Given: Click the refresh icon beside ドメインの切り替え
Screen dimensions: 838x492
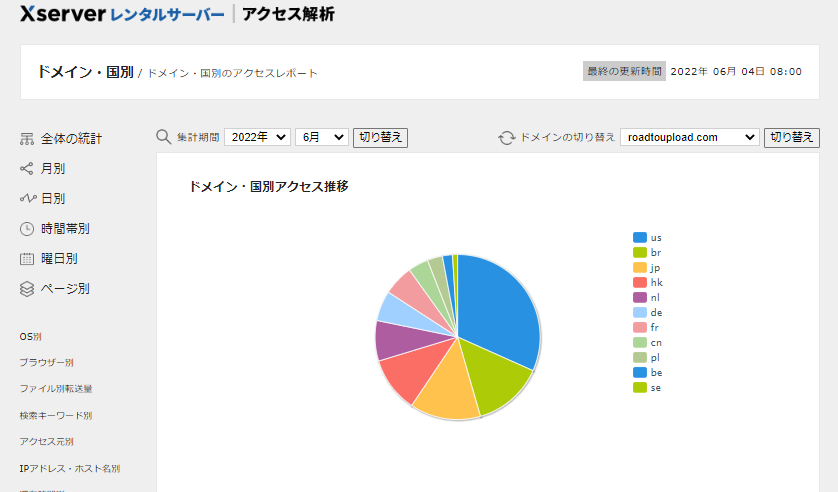Looking at the screenshot, I should (507, 137).
